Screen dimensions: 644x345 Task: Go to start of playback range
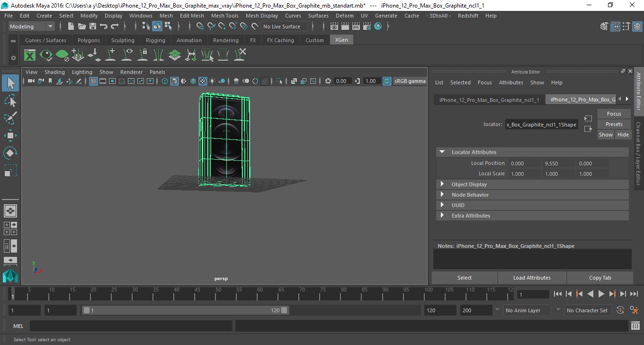tap(558, 294)
